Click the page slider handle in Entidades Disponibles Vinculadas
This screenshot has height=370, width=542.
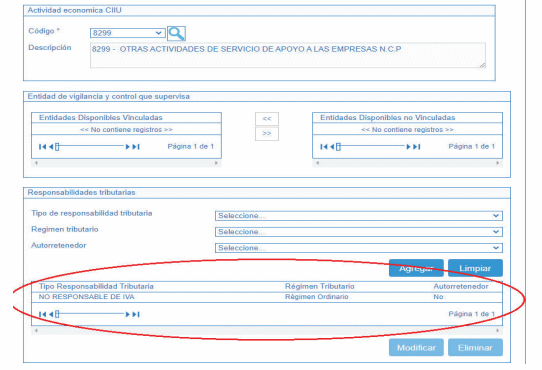[57, 147]
